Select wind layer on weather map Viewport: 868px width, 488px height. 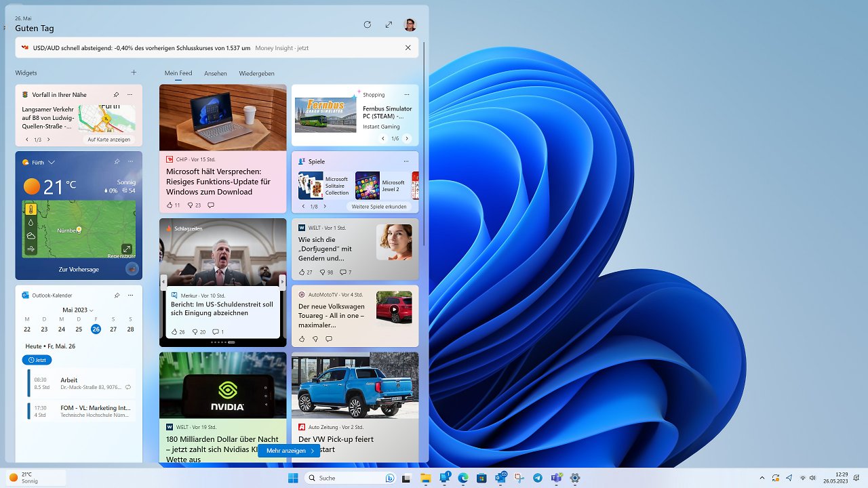31,248
